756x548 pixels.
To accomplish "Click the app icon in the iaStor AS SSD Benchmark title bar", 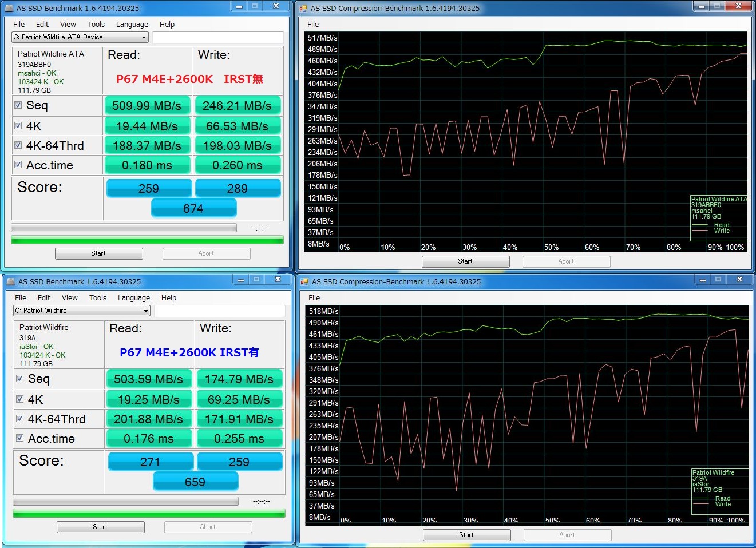I will point(11,281).
